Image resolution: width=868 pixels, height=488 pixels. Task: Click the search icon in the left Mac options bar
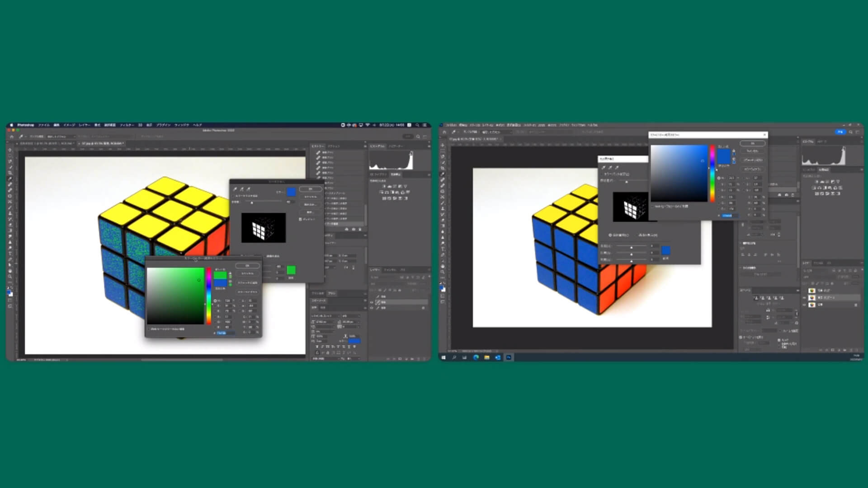pos(418,136)
